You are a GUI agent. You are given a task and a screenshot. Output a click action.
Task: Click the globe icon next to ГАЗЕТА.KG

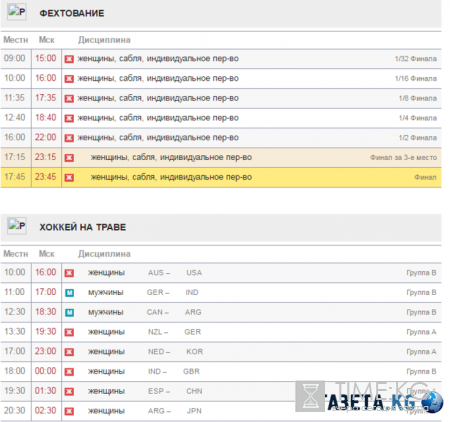(x=432, y=402)
